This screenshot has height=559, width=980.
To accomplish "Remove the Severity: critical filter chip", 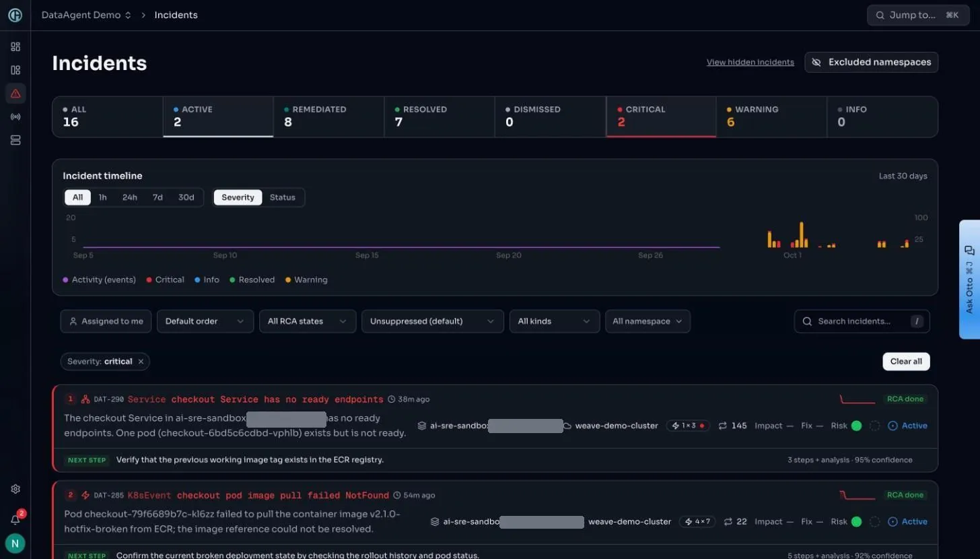I will [x=141, y=362].
